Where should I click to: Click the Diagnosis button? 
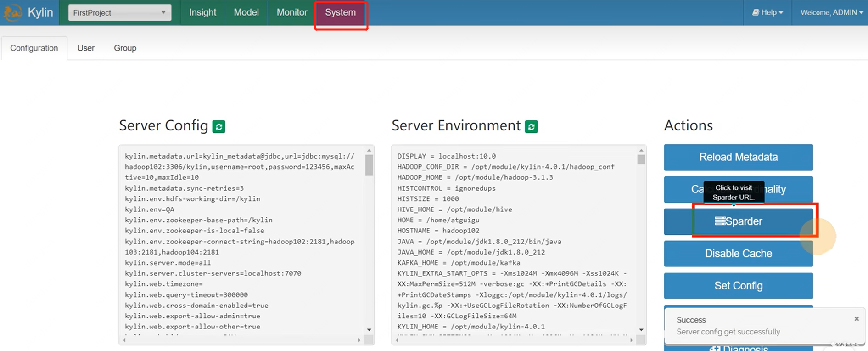tap(738, 349)
